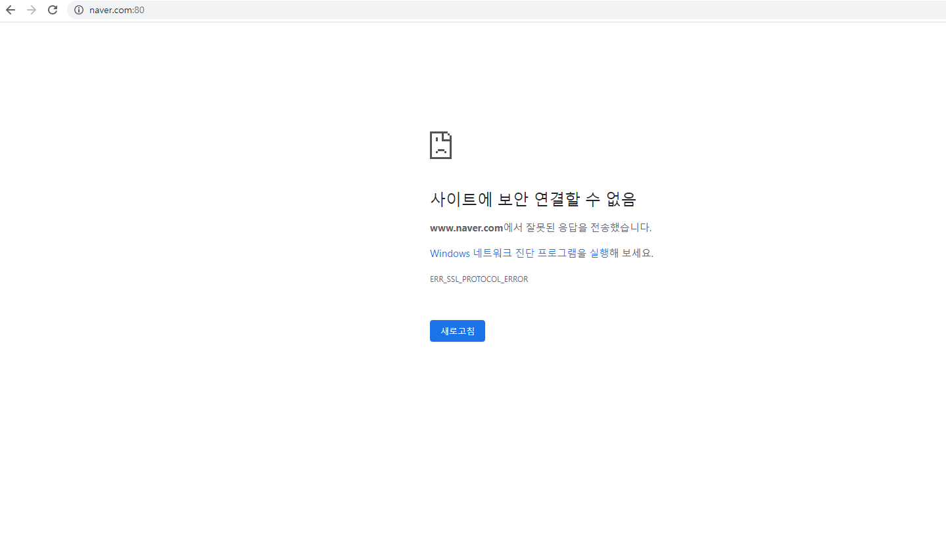Open the Windows 네트워크 진단 프로그램을 실행 link

click(x=519, y=253)
